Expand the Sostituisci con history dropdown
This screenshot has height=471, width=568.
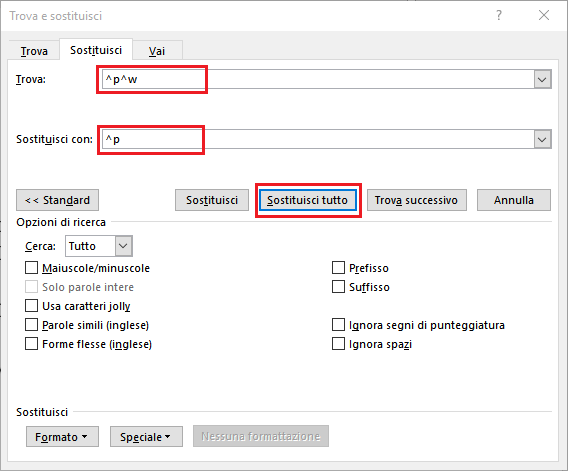[542, 139]
